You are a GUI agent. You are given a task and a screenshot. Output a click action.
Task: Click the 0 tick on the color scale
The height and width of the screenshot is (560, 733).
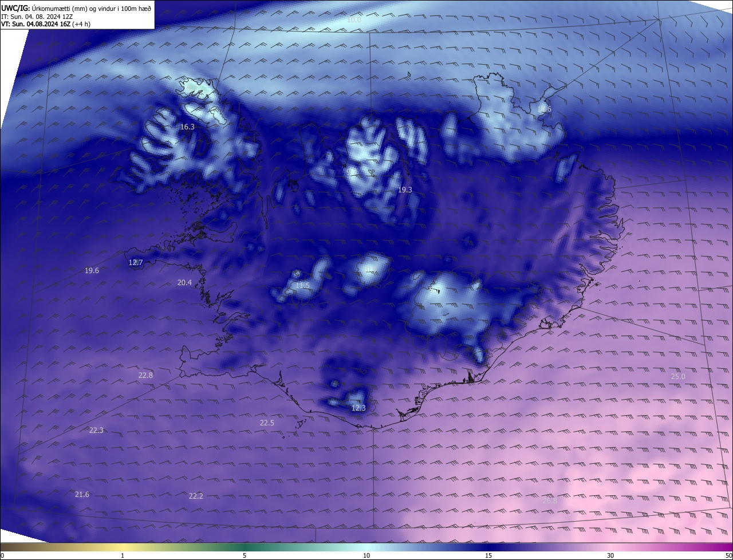(2, 555)
